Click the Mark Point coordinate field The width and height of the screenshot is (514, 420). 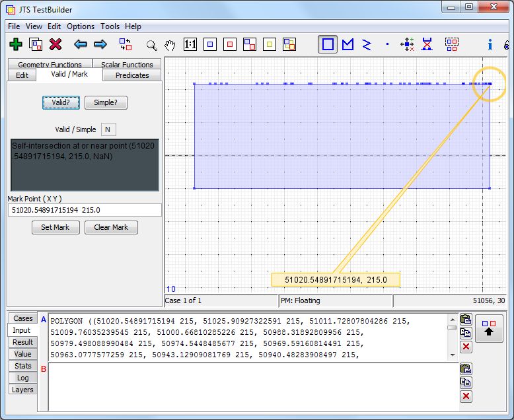coord(85,210)
